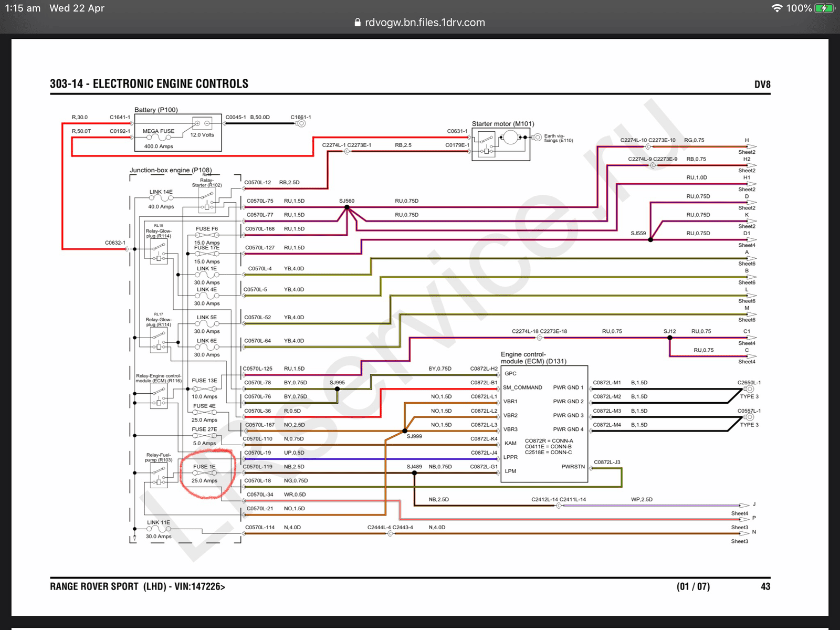Viewport: 840px width, 630px height.
Task: Tap the SM_COMMAND pin label
Action: [522, 387]
